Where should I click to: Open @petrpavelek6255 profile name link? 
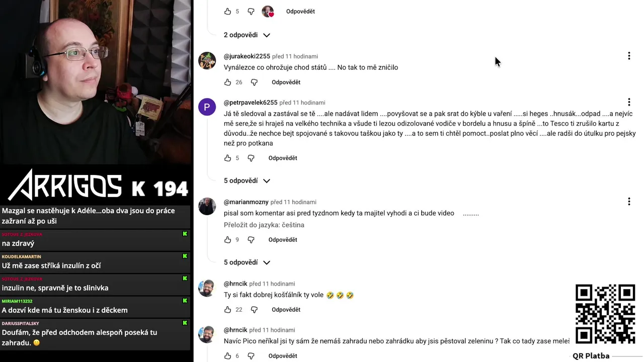pos(251,102)
